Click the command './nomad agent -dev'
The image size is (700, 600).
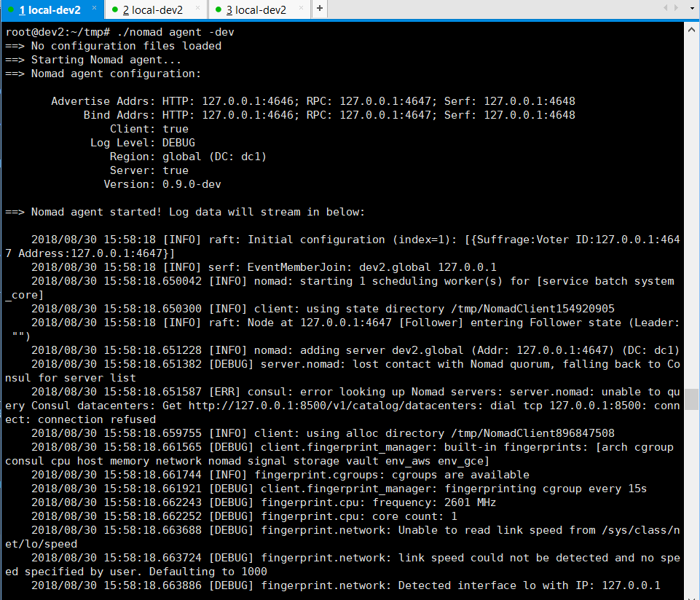point(176,32)
